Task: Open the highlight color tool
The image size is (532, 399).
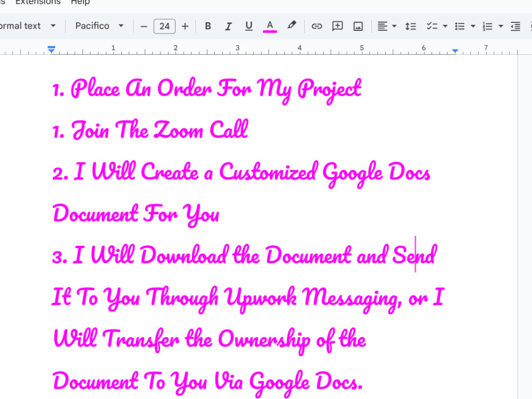Action: point(291,26)
